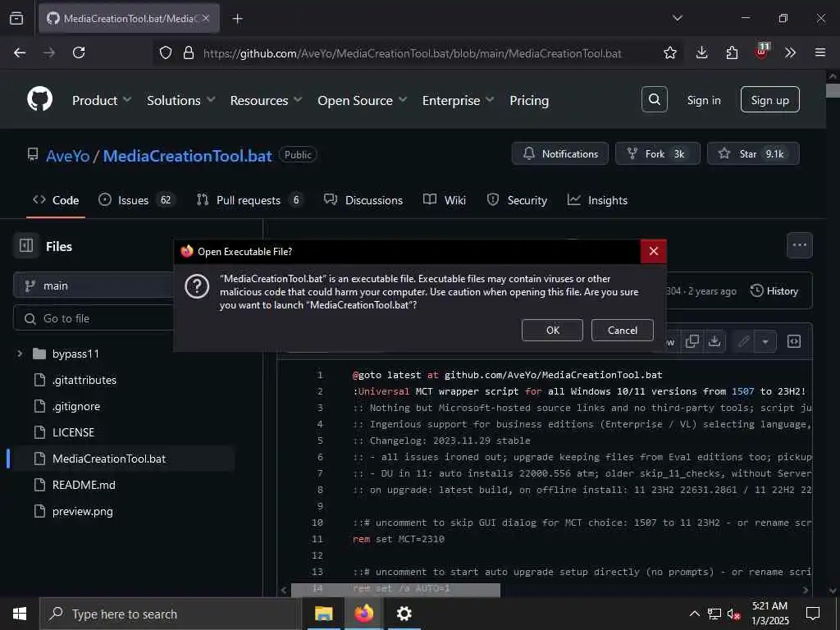Open File Explorer from the taskbar
The height and width of the screenshot is (630, 840).
click(323, 614)
